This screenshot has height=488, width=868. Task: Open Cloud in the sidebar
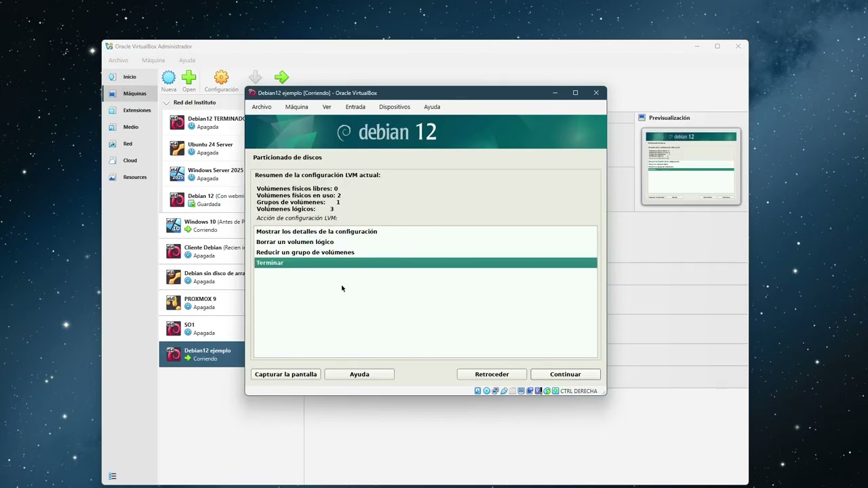[x=130, y=161]
